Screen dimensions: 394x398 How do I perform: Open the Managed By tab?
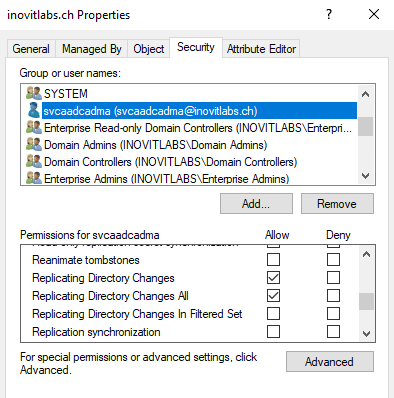click(92, 49)
